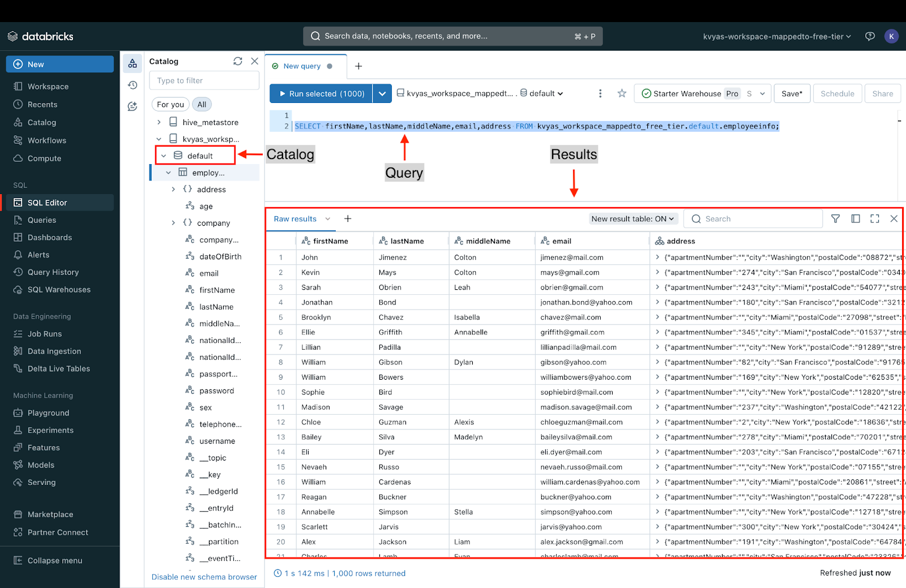Switch to the Raw results tab
Screen dimensions: 906x588
click(x=295, y=219)
